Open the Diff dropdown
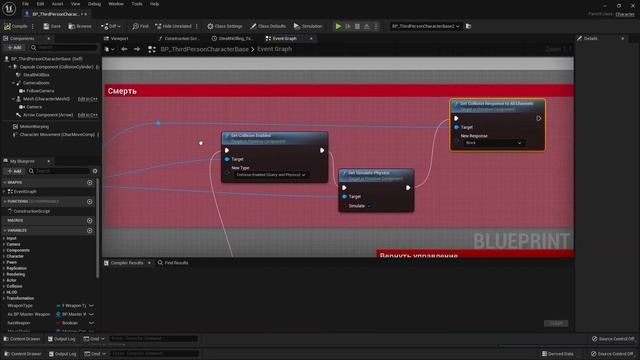The image size is (640, 360). click(111, 26)
